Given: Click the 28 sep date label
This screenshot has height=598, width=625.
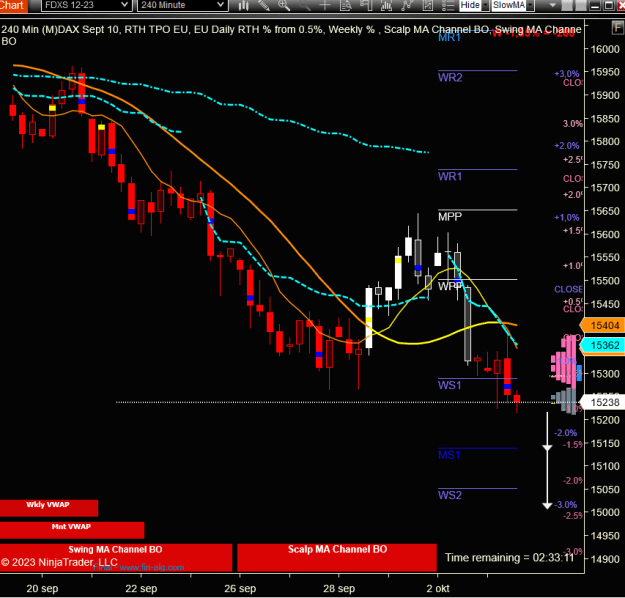Looking at the screenshot, I should pos(339,588).
